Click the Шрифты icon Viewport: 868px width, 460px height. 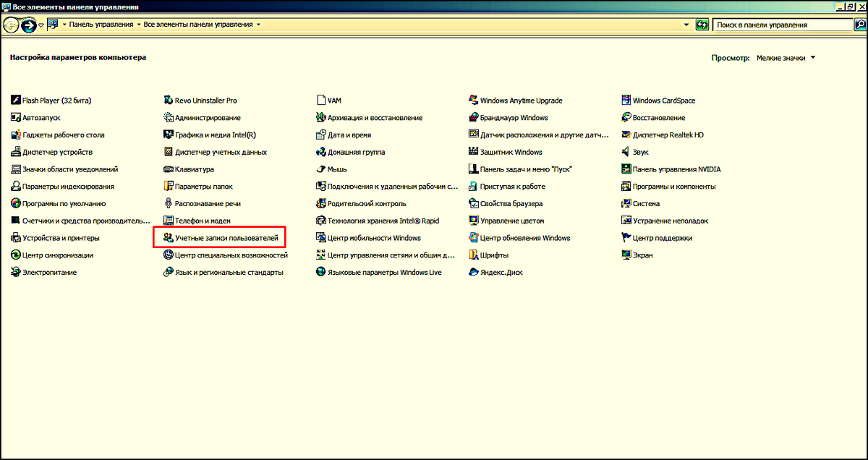click(475, 255)
